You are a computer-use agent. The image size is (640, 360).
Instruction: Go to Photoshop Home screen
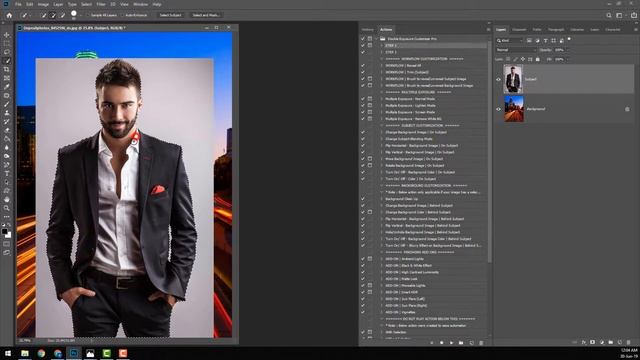(x=9, y=15)
